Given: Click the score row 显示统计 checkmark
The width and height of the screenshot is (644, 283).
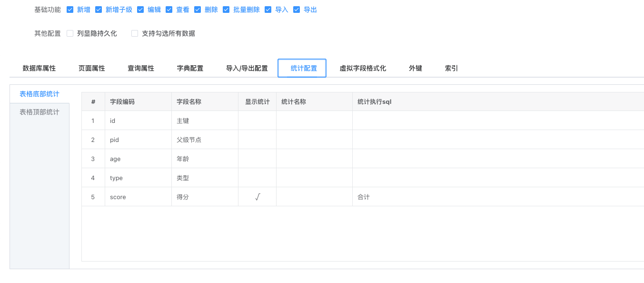Looking at the screenshot, I should 257,197.
